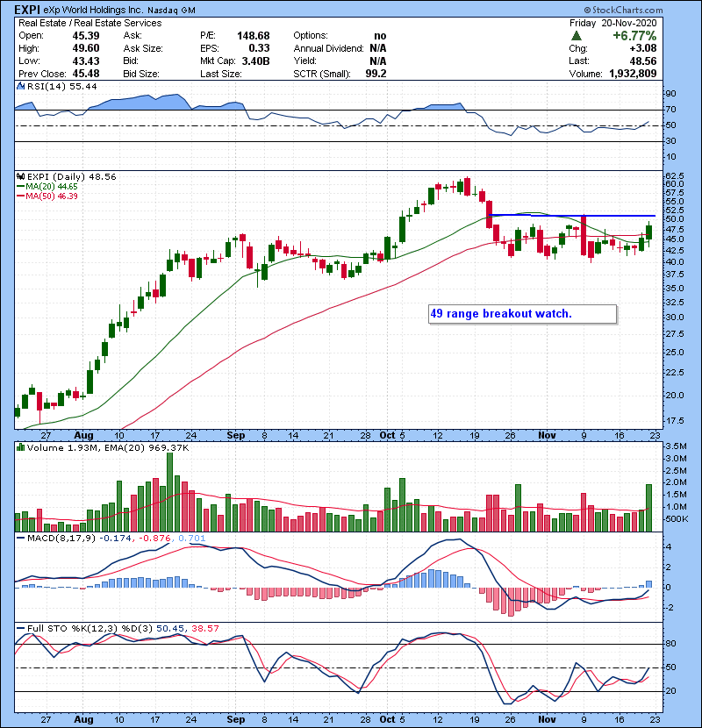The width and height of the screenshot is (702, 728).
Task: Click the RSI(14) indicator icon
Action: click(20, 86)
